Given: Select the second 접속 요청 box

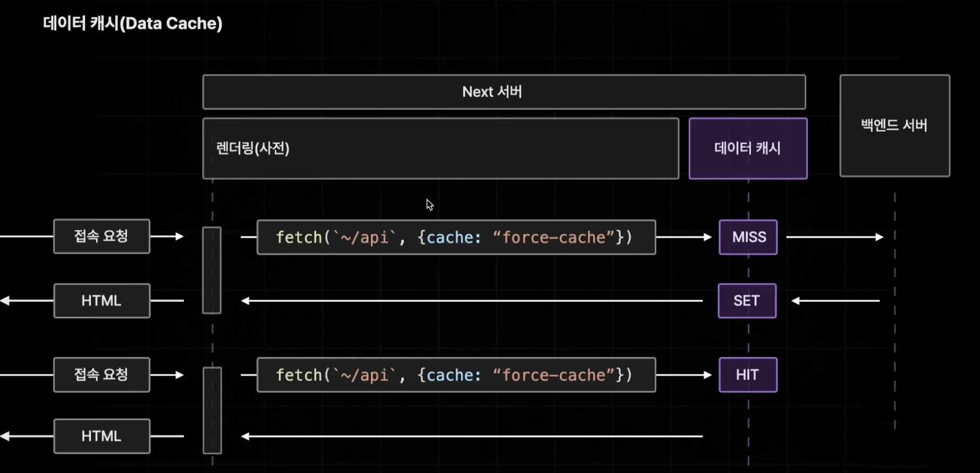Looking at the screenshot, I should 102,375.
